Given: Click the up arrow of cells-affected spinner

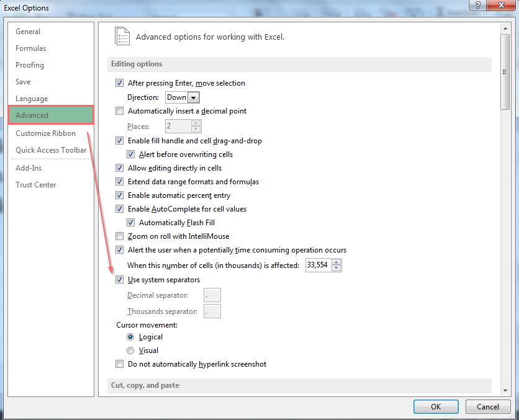Looking at the screenshot, I should pyautogui.click(x=336, y=262).
